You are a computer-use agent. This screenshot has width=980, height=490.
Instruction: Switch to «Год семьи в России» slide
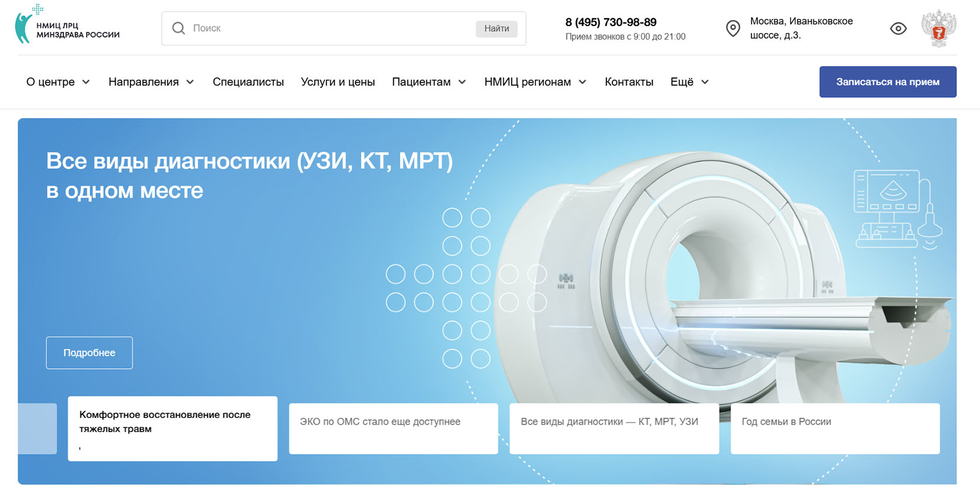click(835, 429)
